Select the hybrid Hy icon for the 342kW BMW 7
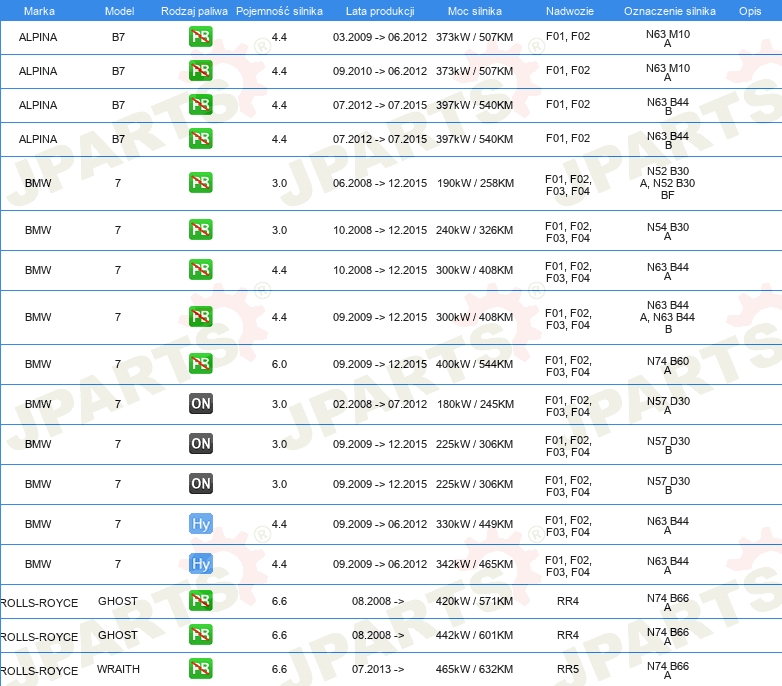 (201, 564)
